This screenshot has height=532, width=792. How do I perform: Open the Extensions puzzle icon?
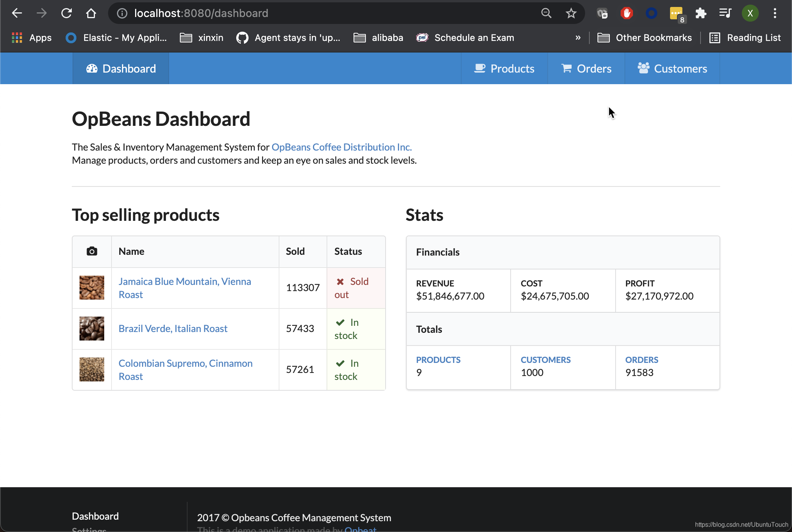tap(701, 13)
